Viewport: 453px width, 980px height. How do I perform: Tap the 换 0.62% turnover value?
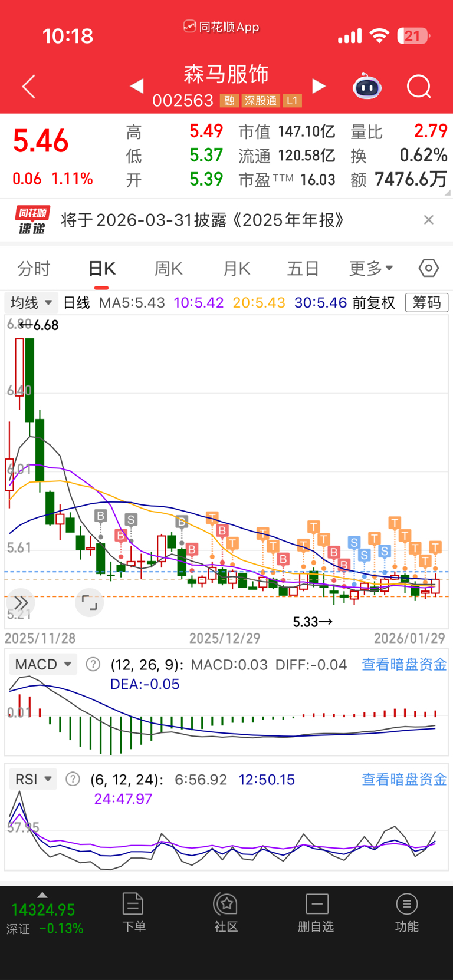click(x=399, y=155)
